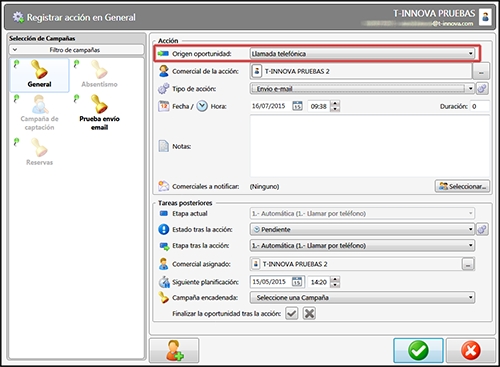Click the Seleccionar... button

(x=462, y=186)
